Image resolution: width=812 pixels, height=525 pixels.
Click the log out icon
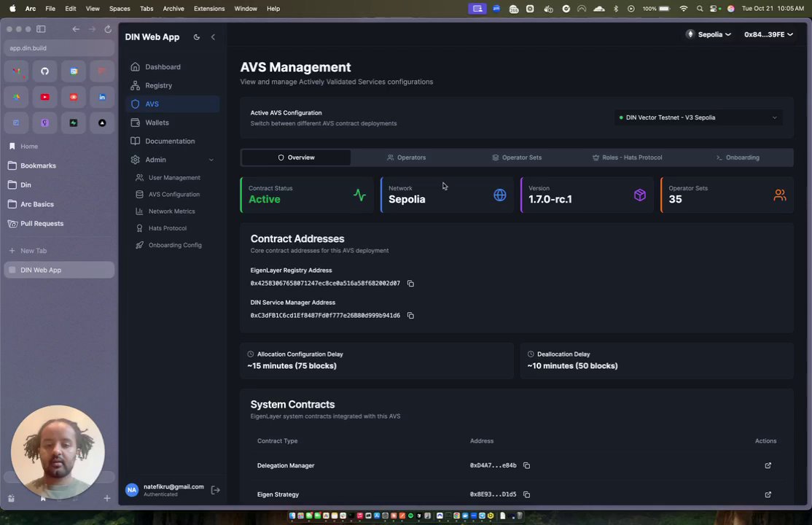coord(216,490)
